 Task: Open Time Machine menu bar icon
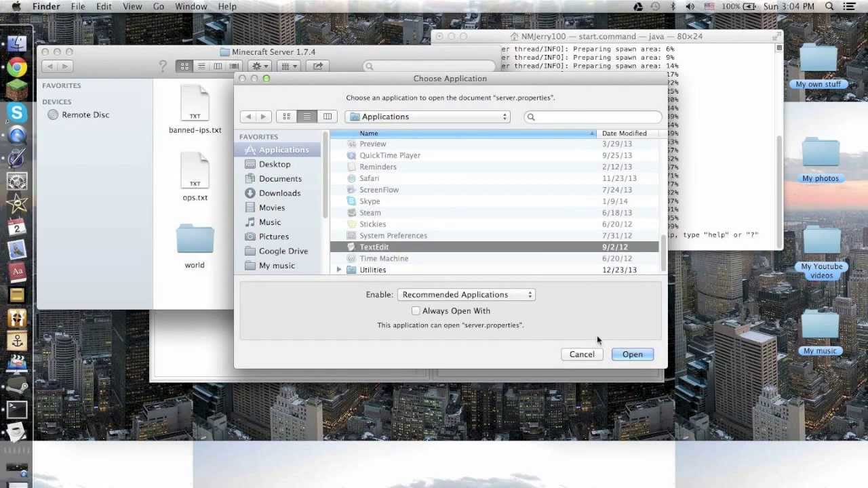click(x=655, y=7)
